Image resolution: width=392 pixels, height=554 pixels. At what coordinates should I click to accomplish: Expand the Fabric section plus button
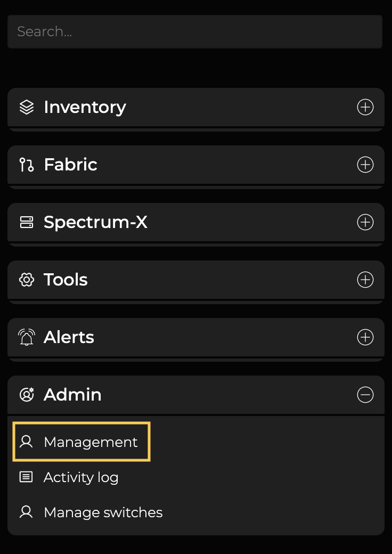click(x=365, y=165)
